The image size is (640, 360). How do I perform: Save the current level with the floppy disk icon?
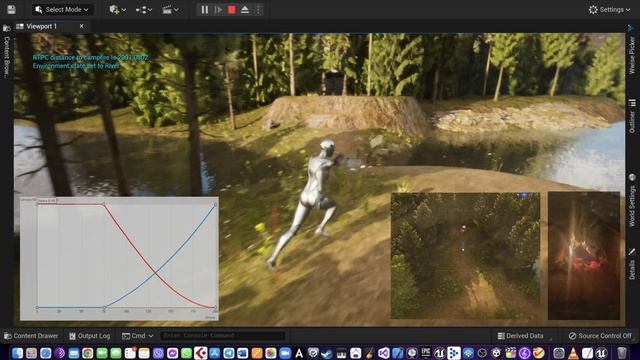point(11,9)
